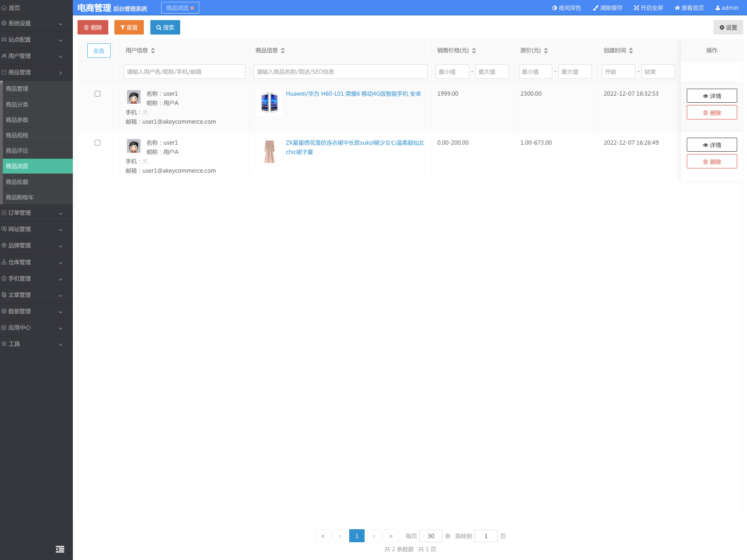The width and height of the screenshot is (747, 560).
Task: Focus the sale price 最小值 input
Action: tap(452, 71)
